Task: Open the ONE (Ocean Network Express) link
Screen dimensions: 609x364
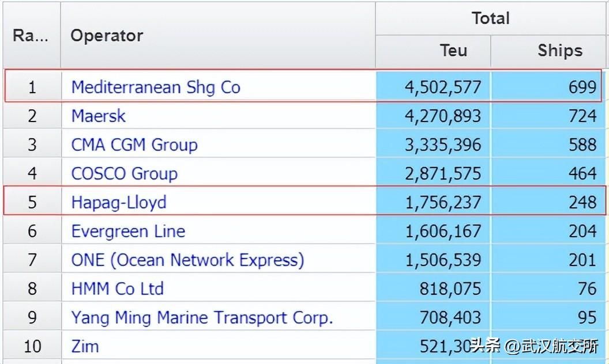Action: pyautogui.click(x=187, y=260)
